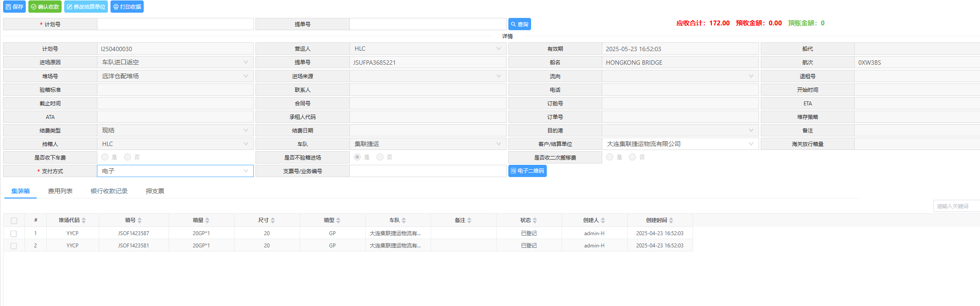
Task: Click the 确认收款 confirm payment button
Action: pyautogui.click(x=45, y=7)
